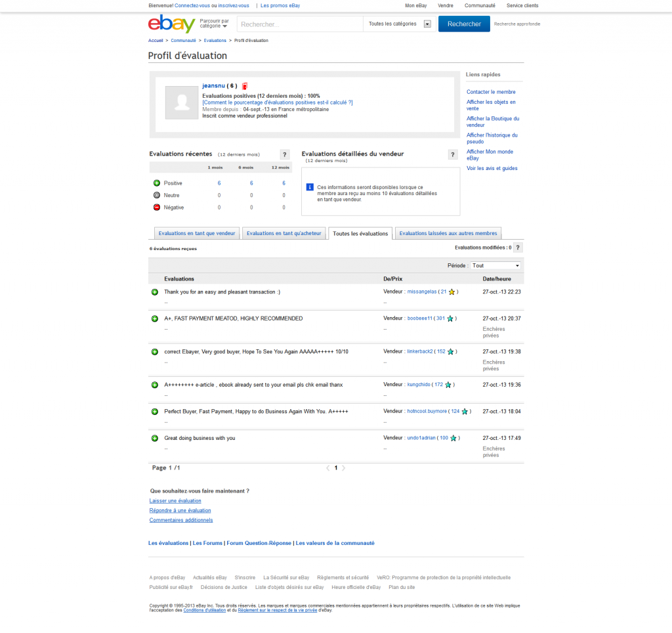
Task: Click Afficher la Boutique du vendeur link
Action: [x=492, y=121]
